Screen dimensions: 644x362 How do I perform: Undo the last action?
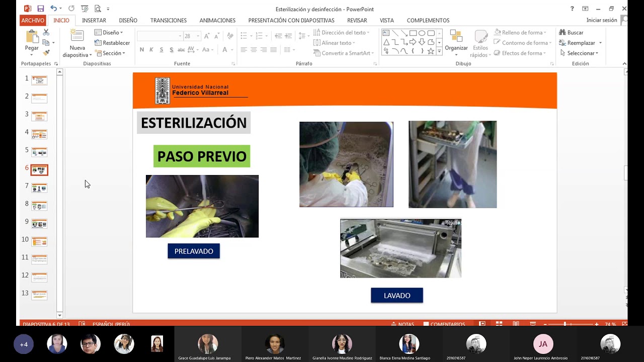click(53, 9)
